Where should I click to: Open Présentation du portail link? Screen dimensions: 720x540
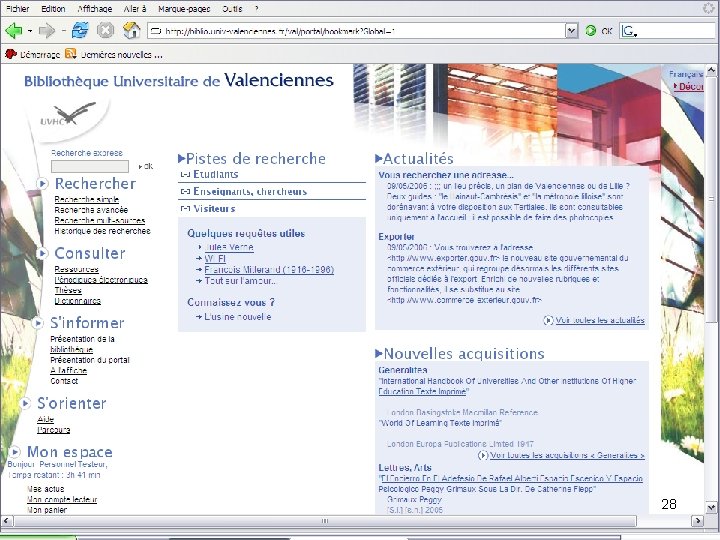pyautogui.click(x=90, y=360)
